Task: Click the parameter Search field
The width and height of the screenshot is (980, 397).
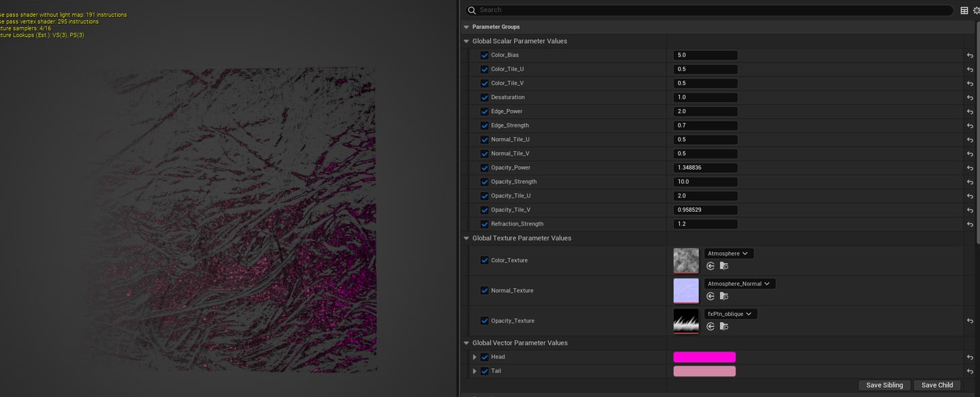Action: tap(708, 10)
